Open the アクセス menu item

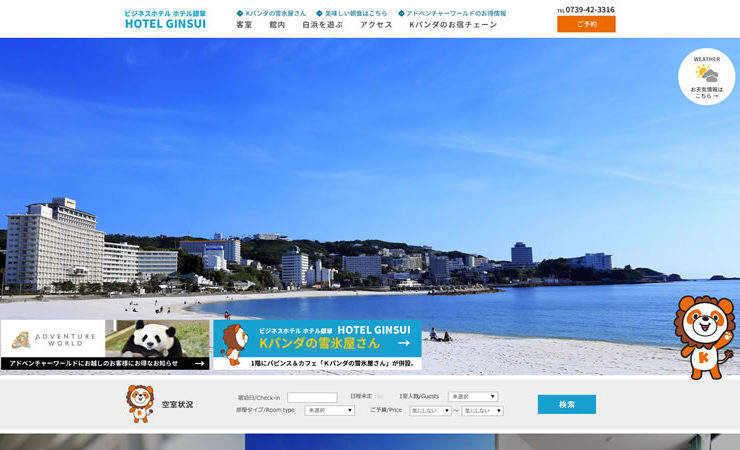point(376,25)
